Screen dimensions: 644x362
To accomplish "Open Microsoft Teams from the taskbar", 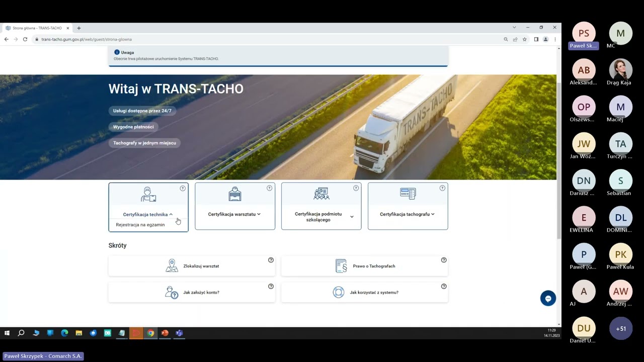I will pos(179,333).
